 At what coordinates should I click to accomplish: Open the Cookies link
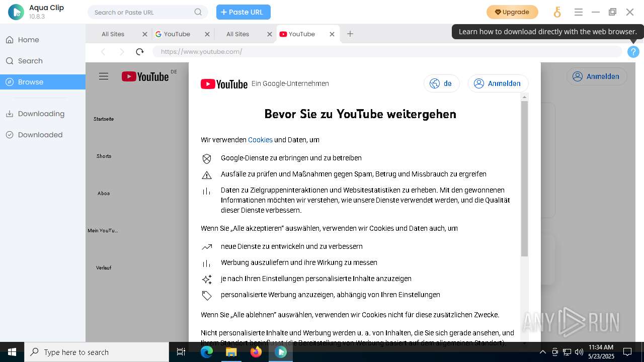coord(260,140)
